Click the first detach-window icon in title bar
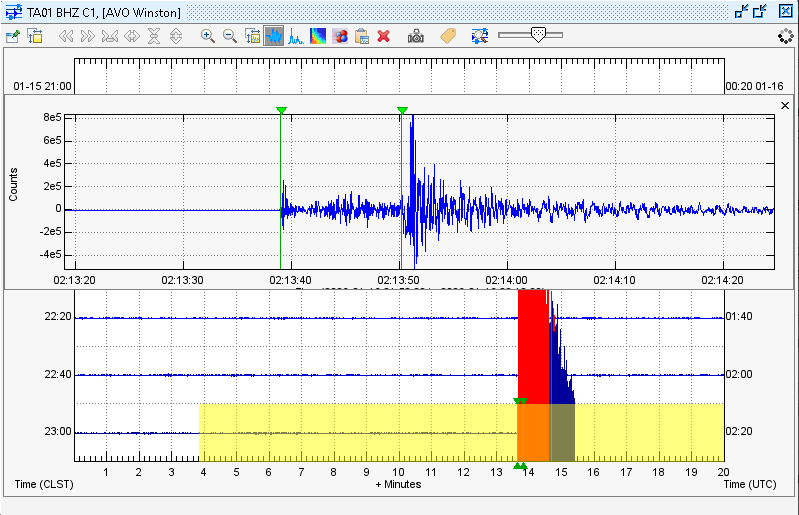 pyautogui.click(x=741, y=11)
